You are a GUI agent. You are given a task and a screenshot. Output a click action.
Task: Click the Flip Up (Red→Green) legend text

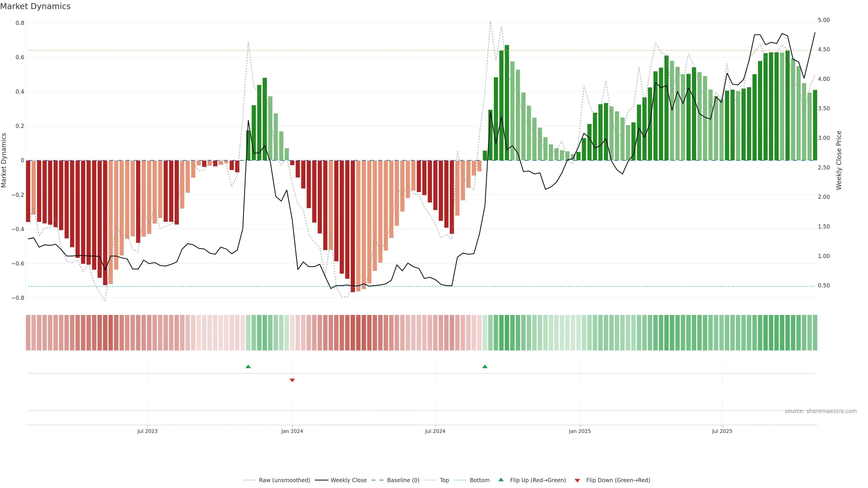pyautogui.click(x=538, y=480)
